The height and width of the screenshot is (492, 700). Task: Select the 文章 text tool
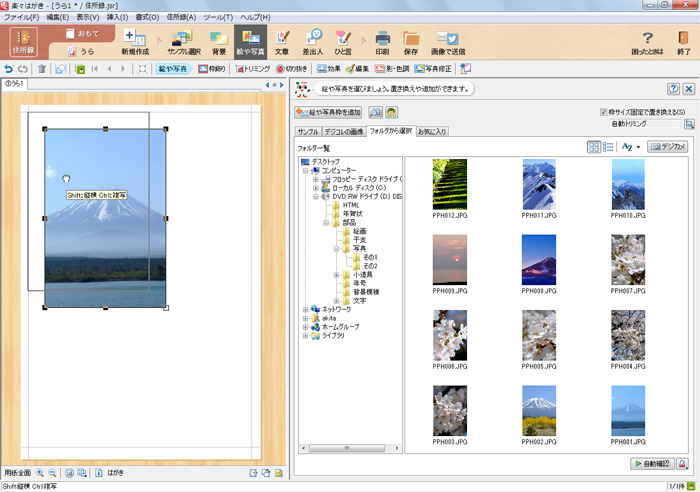pyautogui.click(x=282, y=41)
